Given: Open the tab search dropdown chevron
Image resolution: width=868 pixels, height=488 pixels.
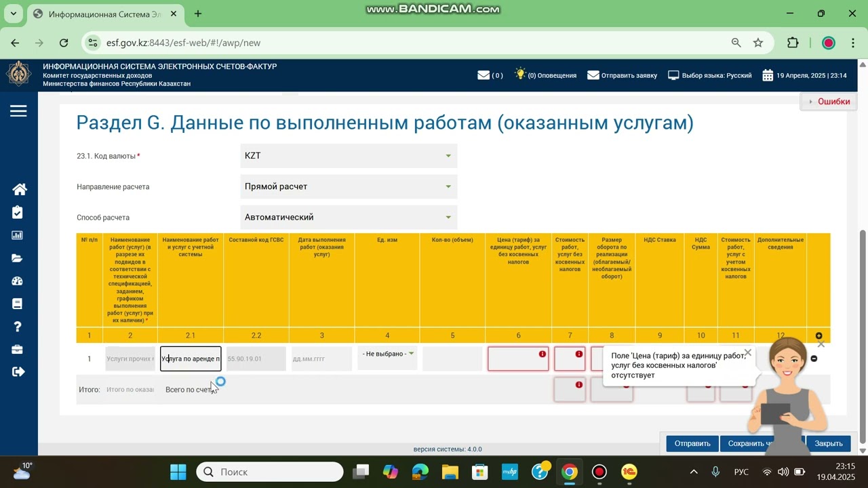Looking at the screenshot, I should pyautogui.click(x=14, y=14).
